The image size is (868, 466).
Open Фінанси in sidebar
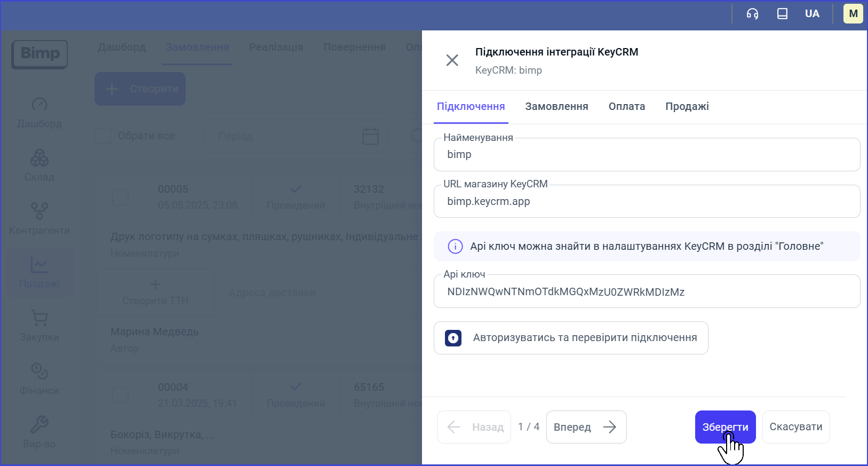pos(39,379)
